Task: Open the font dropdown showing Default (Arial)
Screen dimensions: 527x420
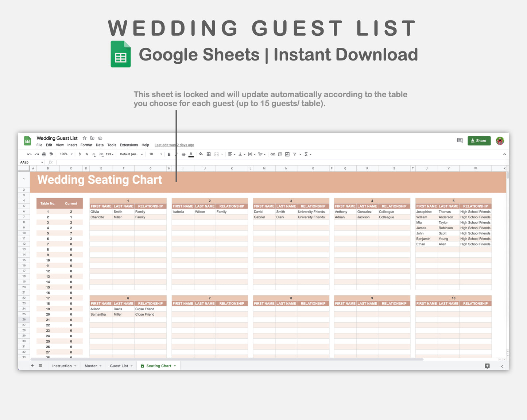Action: [130, 154]
